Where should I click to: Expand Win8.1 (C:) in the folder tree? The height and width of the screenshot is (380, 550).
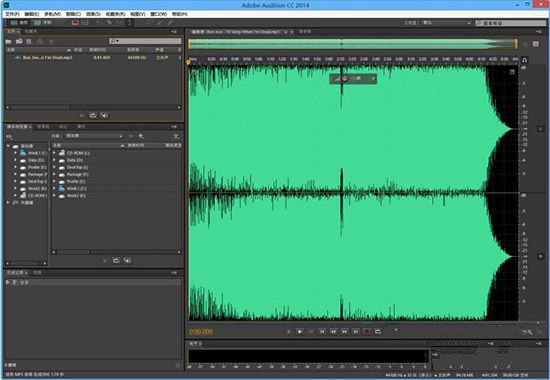[15, 153]
